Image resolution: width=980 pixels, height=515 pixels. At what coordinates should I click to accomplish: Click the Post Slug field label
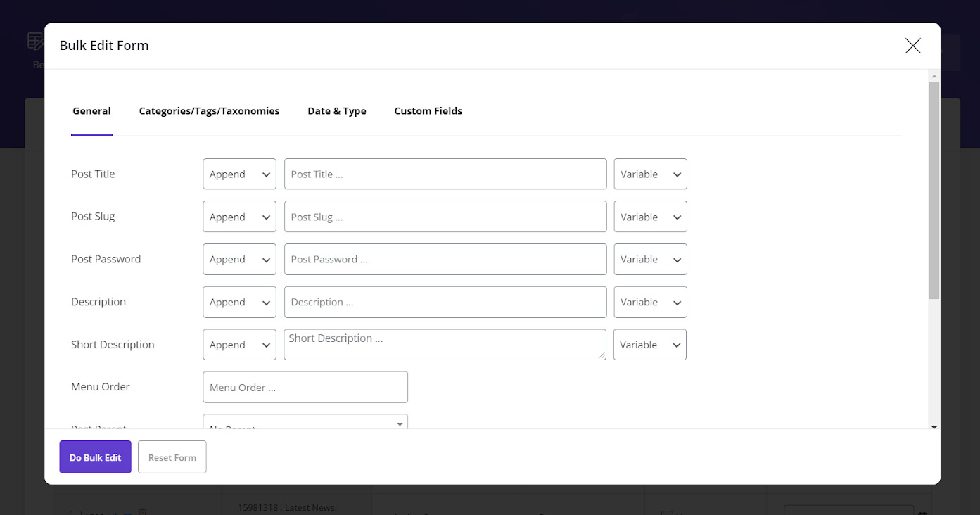click(x=93, y=216)
